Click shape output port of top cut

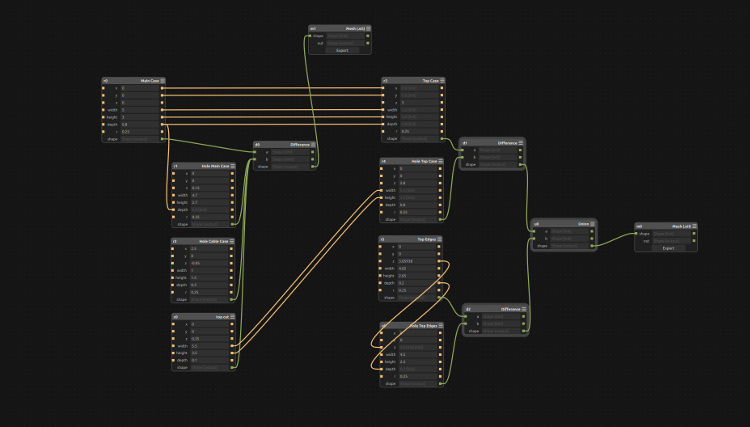(232, 367)
